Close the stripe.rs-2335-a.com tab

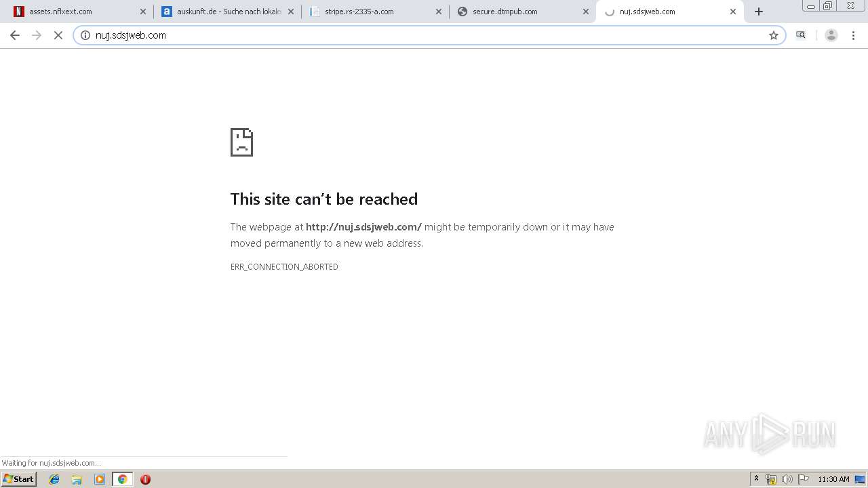pos(439,12)
